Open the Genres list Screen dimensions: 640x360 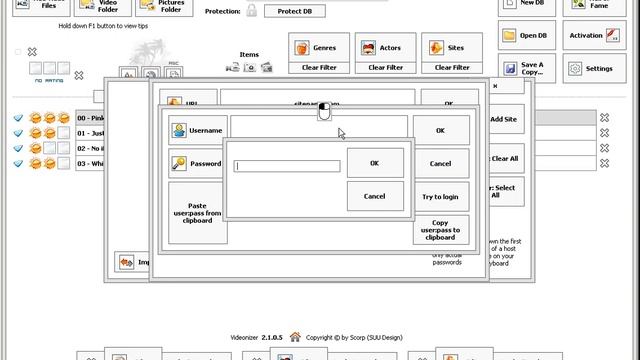[x=319, y=48]
